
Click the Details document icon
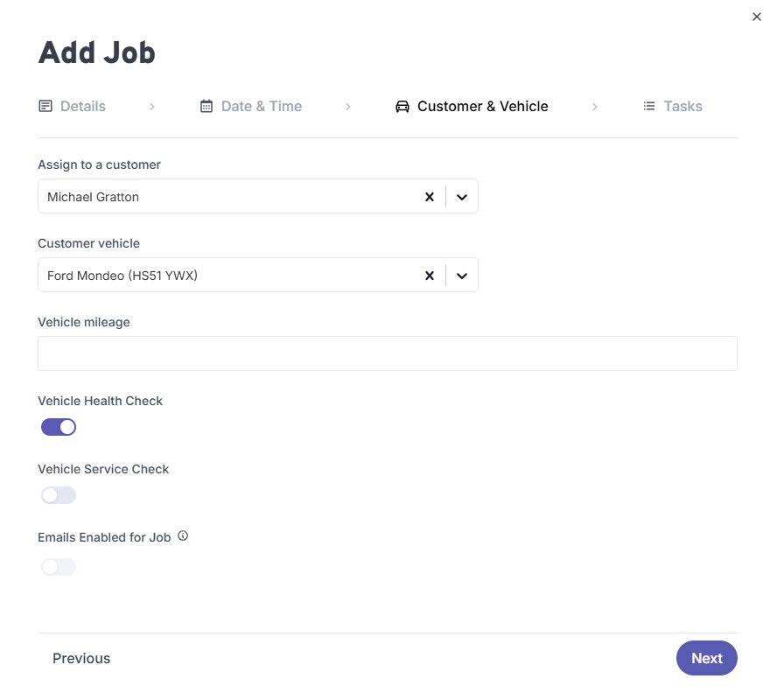click(45, 105)
